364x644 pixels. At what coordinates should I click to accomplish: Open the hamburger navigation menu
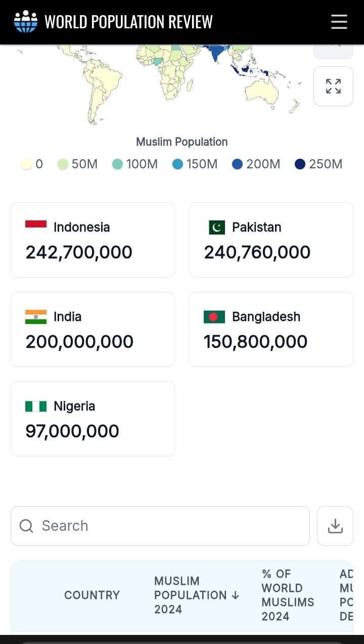(339, 22)
